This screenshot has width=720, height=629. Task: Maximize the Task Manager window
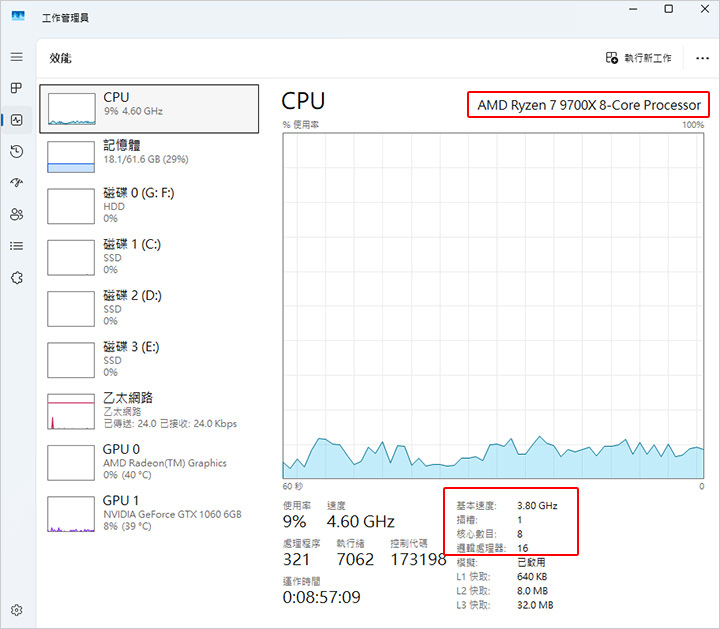(x=669, y=9)
